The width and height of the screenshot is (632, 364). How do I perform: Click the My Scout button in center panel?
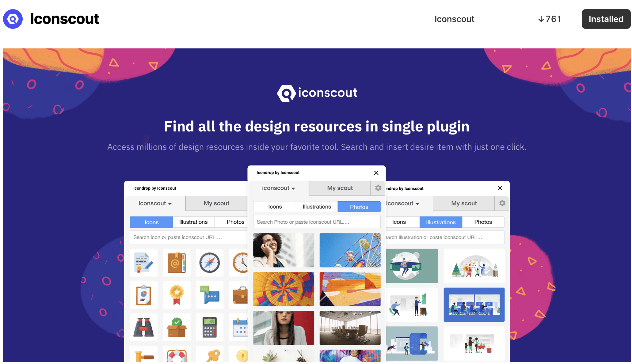point(339,188)
